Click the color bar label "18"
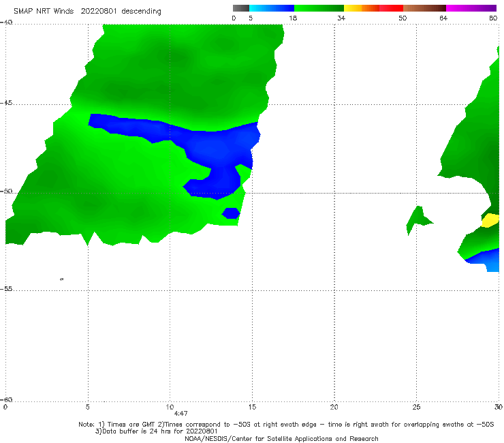 click(293, 18)
